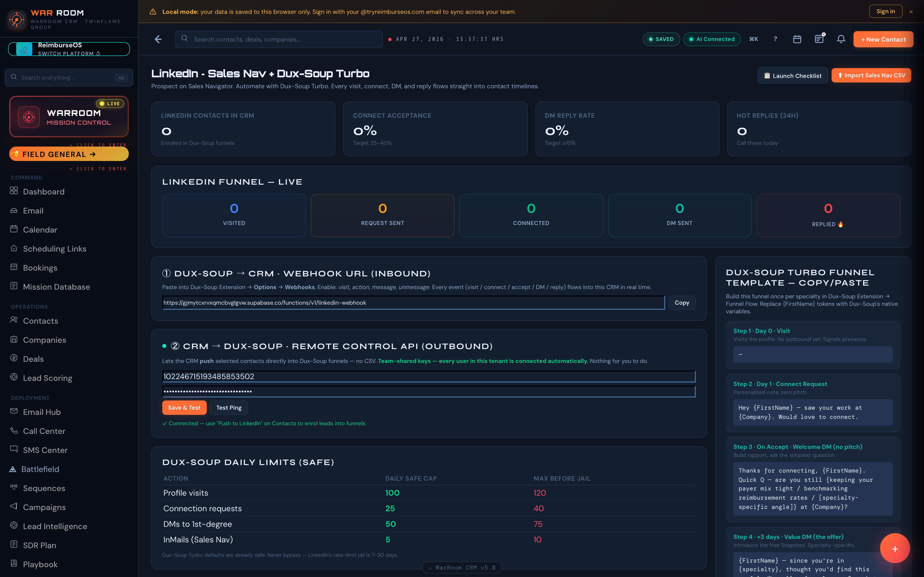Viewport: 924px width, 577px height.
Task: Open the notifications bell
Action: 841,39
